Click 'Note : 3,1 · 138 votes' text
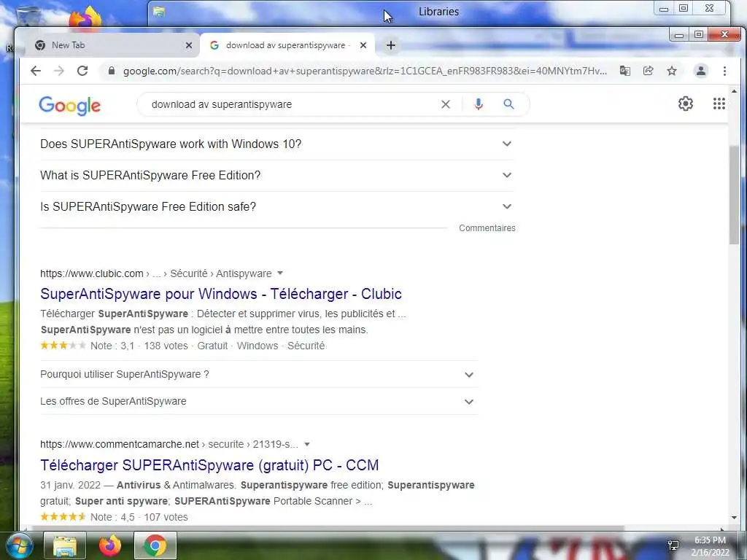The image size is (747, 560). pyautogui.click(x=139, y=346)
